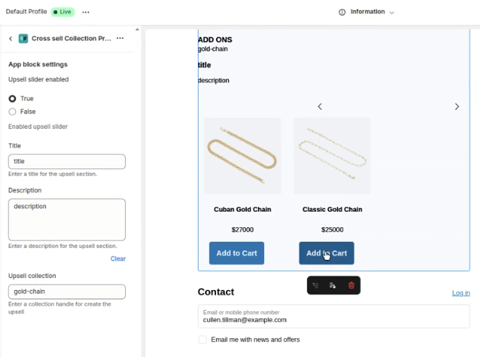
Task: Click the middle icon in the black floating toolbar
Action: click(x=332, y=285)
